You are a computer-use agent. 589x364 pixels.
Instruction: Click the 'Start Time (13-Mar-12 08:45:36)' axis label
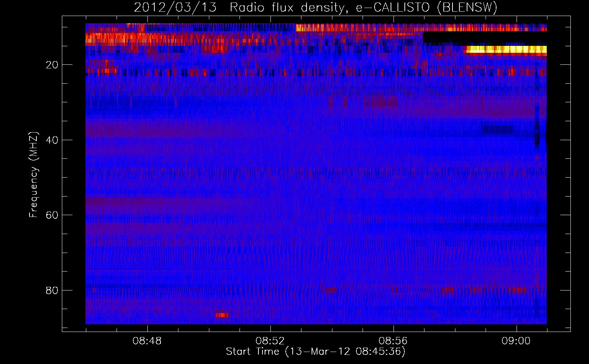click(x=316, y=352)
